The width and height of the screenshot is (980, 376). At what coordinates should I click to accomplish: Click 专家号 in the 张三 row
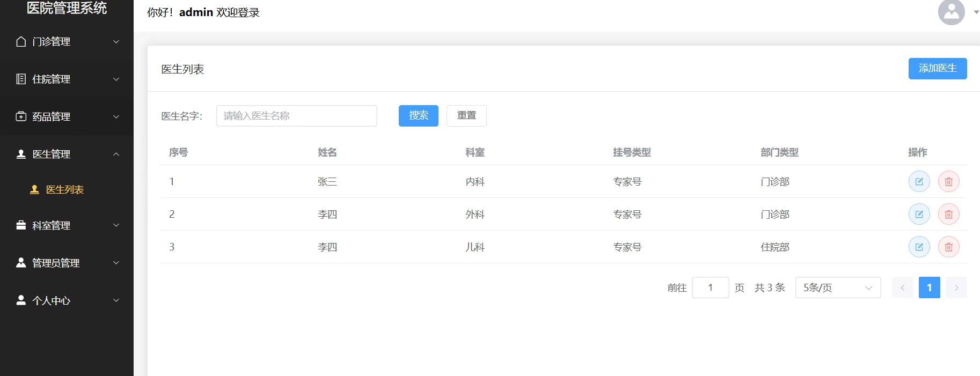627,181
